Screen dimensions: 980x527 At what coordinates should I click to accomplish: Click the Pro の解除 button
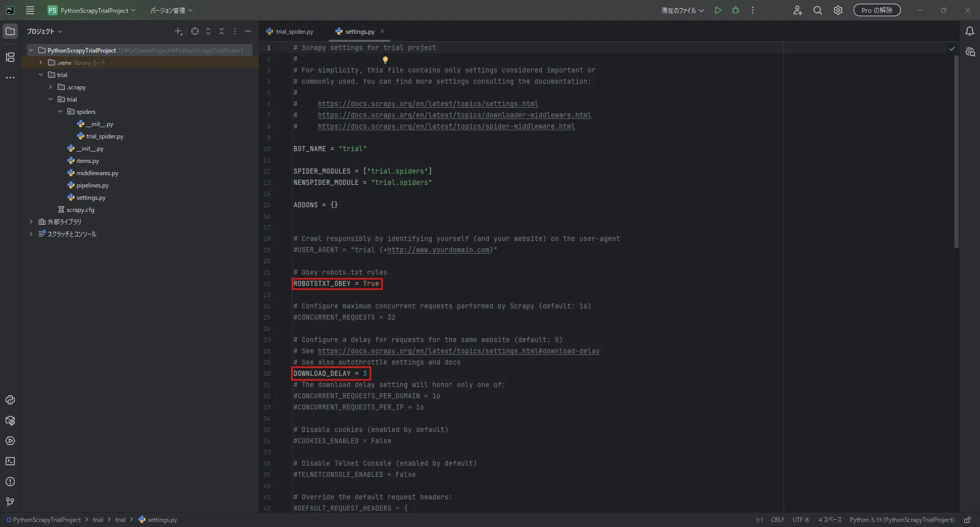877,10
